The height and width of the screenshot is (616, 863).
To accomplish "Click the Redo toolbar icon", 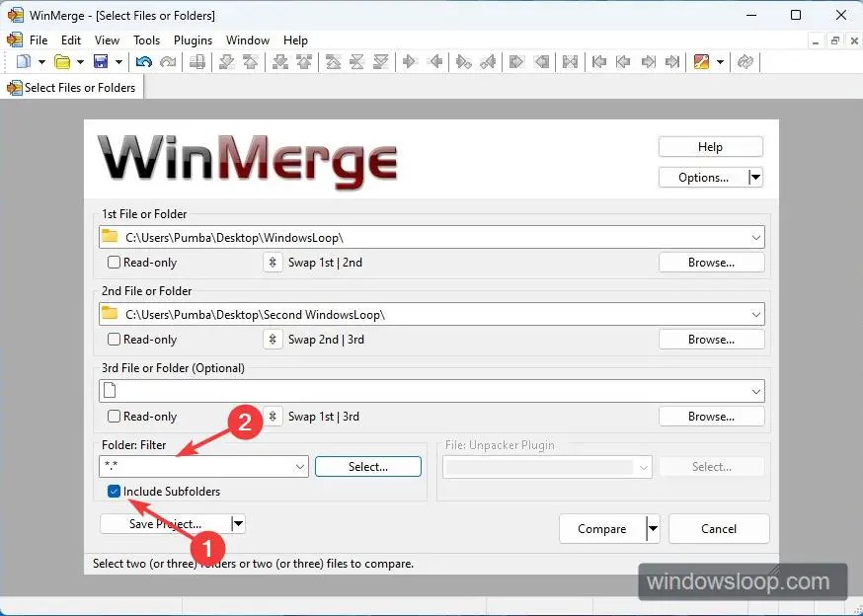I will coord(168,61).
